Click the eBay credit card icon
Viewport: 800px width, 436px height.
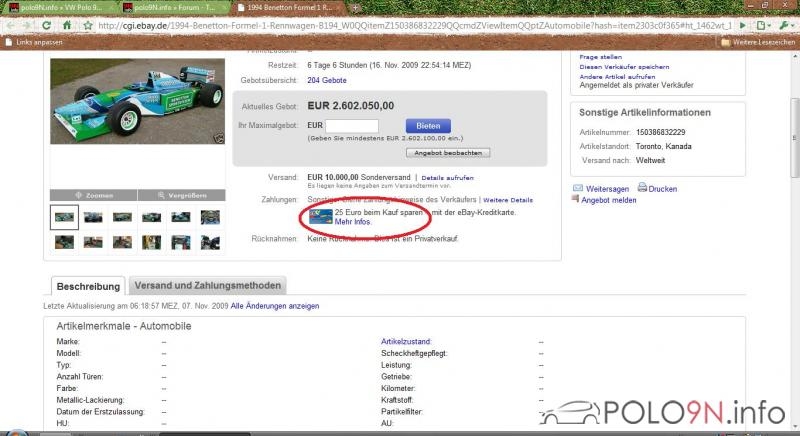tap(321, 217)
